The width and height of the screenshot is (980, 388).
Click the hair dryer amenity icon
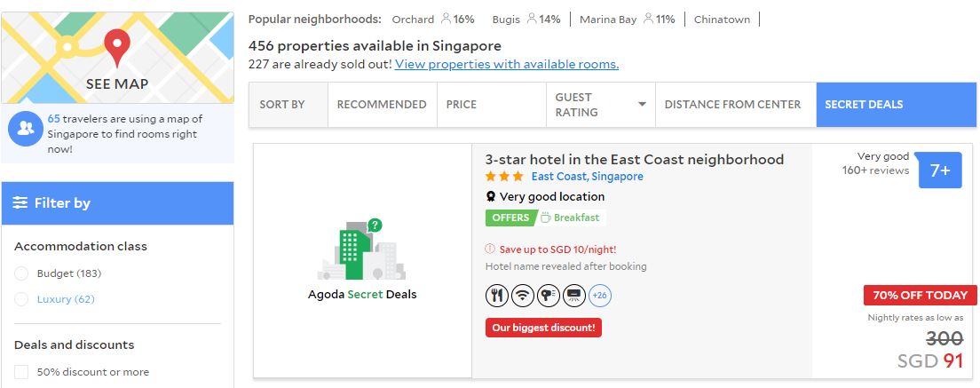[x=549, y=296]
